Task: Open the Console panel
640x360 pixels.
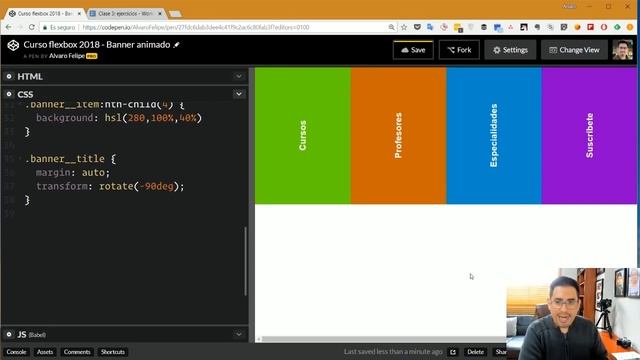Action: pyautogui.click(x=16, y=352)
